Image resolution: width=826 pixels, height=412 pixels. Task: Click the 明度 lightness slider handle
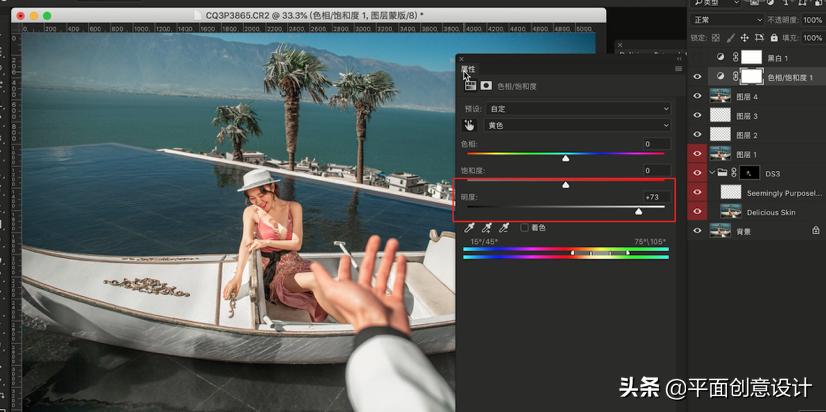[x=639, y=212]
